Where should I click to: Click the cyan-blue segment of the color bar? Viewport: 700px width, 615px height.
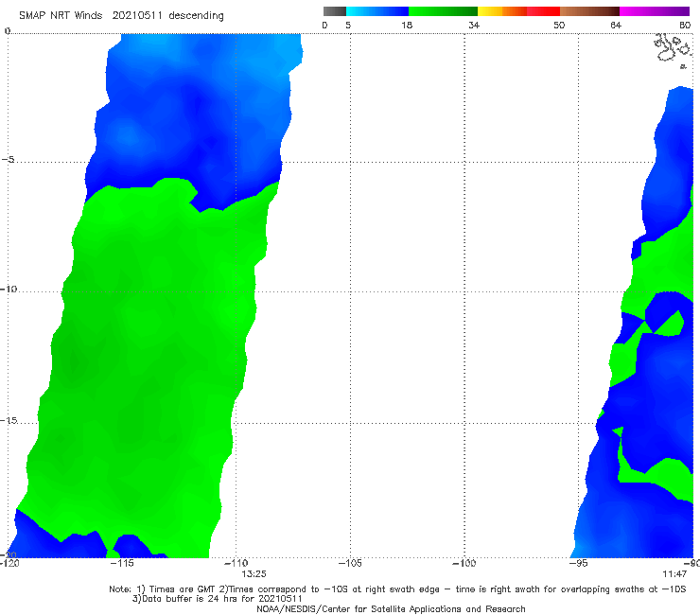pos(377,11)
